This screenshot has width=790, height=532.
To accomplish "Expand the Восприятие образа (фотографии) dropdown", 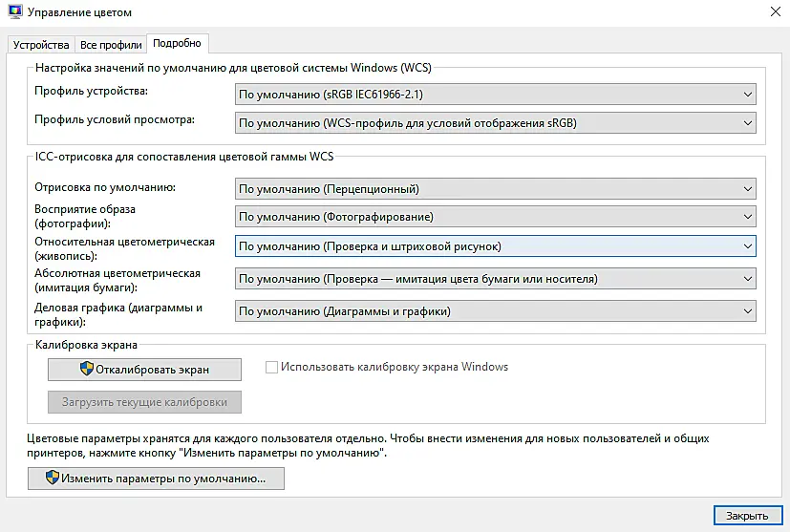I will 495,217.
